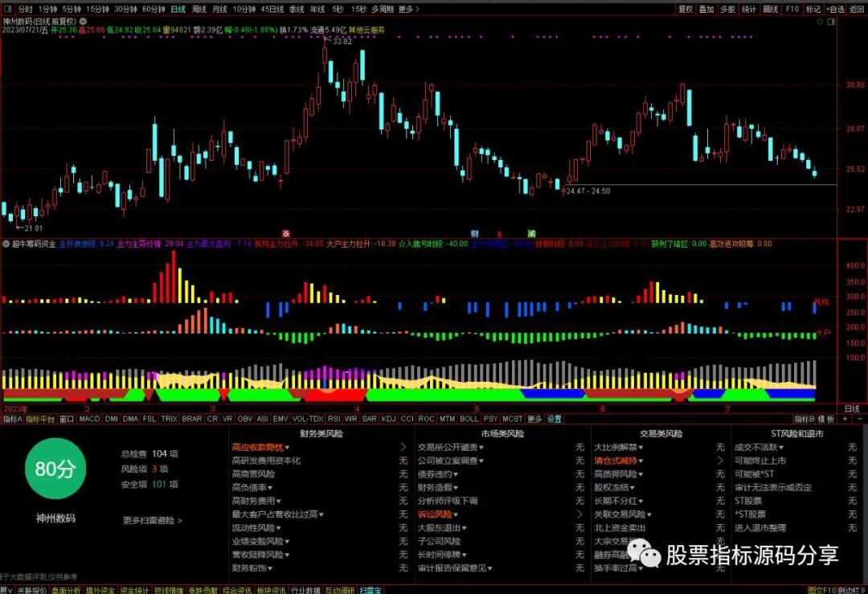Click the blue 财 marker under the chart
Screen dimensions: 868x594
tap(474, 234)
